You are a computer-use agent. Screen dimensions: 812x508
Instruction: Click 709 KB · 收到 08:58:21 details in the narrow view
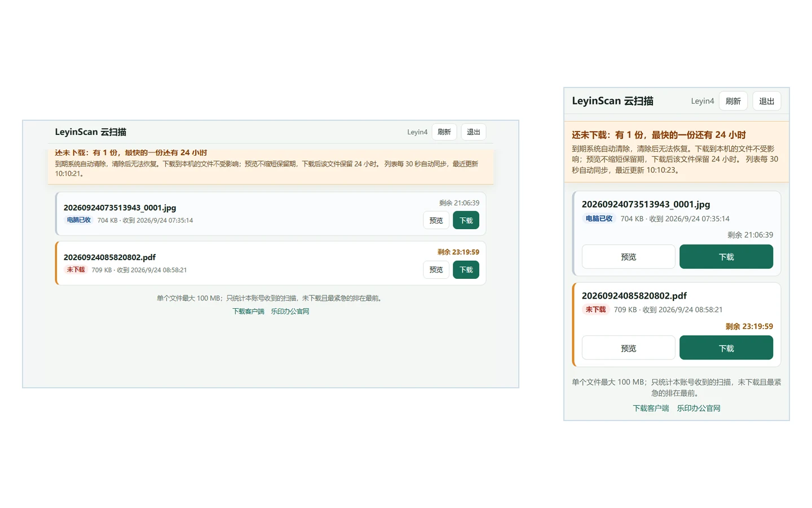(x=668, y=310)
